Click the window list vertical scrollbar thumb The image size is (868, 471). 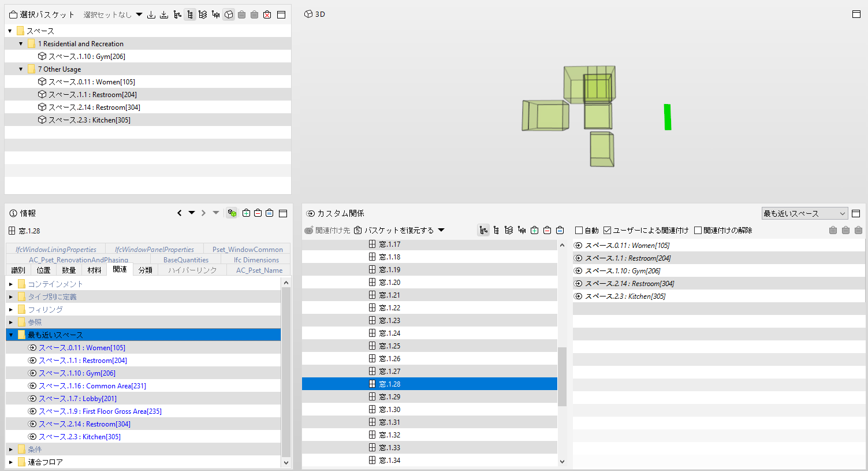click(x=562, y=376)
